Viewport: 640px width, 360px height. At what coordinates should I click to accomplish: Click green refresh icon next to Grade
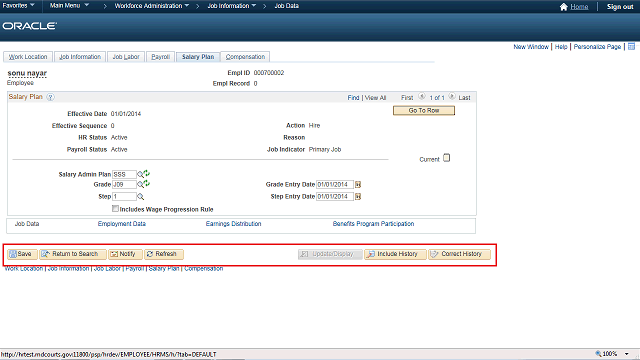tap(147, 184)
